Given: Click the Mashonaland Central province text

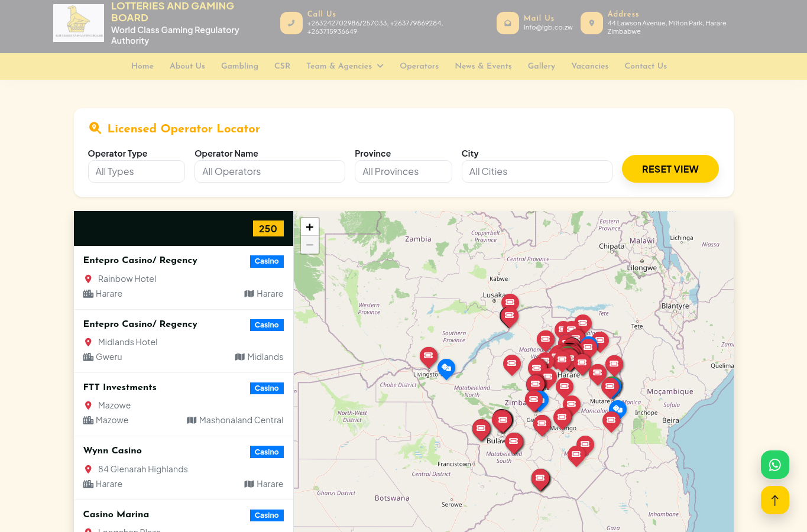Looking at the screenshot, I should pyautogui.click(x=241, y=420).
